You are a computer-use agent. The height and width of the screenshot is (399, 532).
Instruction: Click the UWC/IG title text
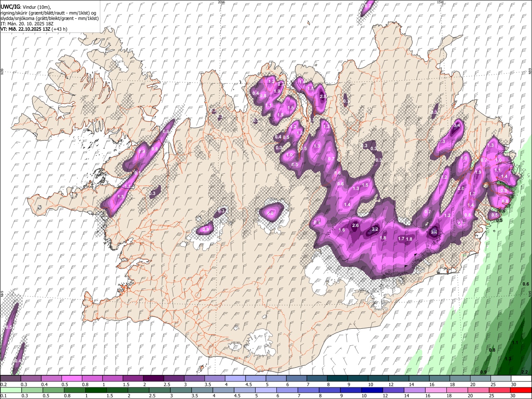[10, 7]
